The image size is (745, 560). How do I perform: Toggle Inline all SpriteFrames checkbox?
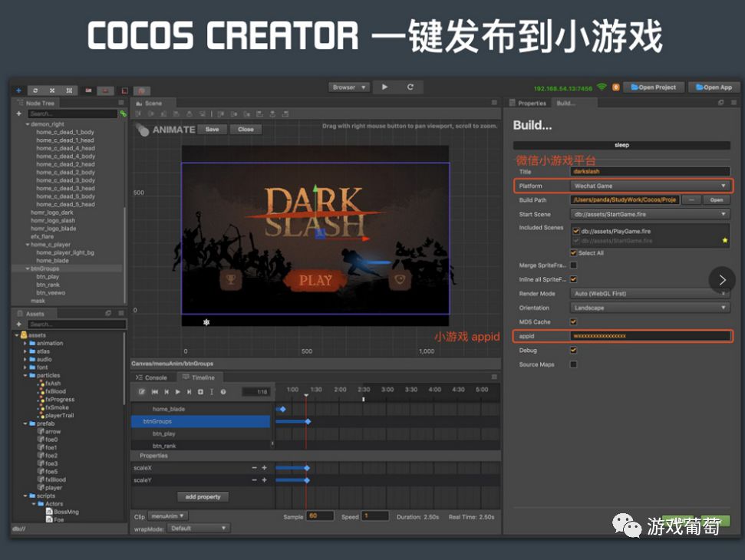pyautogui.click(x=573, y=279)
